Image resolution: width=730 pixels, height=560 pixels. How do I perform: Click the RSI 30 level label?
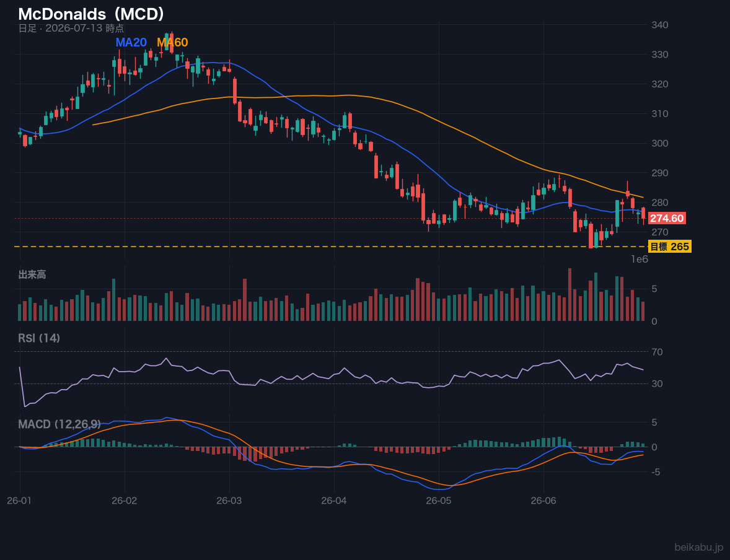(657, 383)
